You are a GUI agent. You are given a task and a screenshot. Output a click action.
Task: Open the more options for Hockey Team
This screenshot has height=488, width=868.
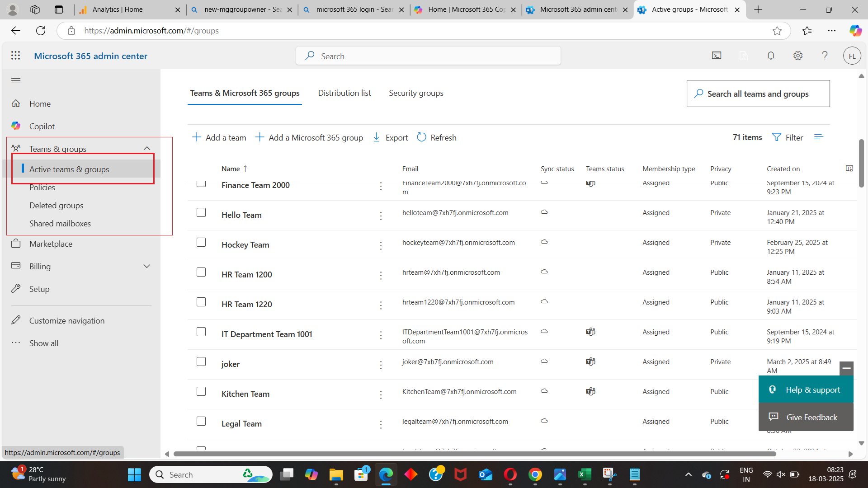click(381, 246)
